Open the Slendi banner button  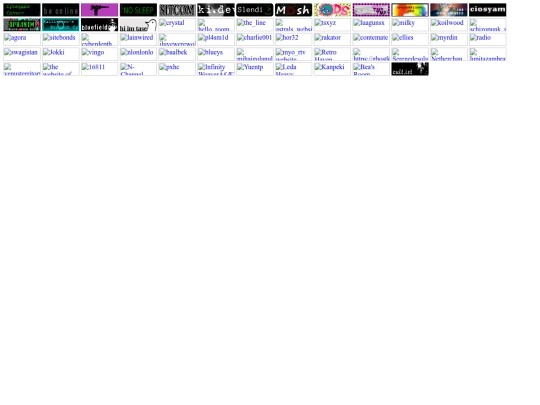tap(255, 10)
